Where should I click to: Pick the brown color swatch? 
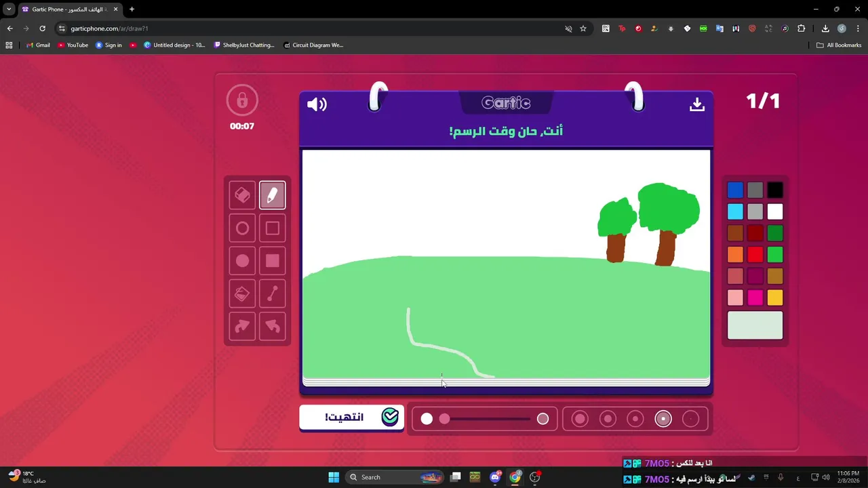point(735,233)
